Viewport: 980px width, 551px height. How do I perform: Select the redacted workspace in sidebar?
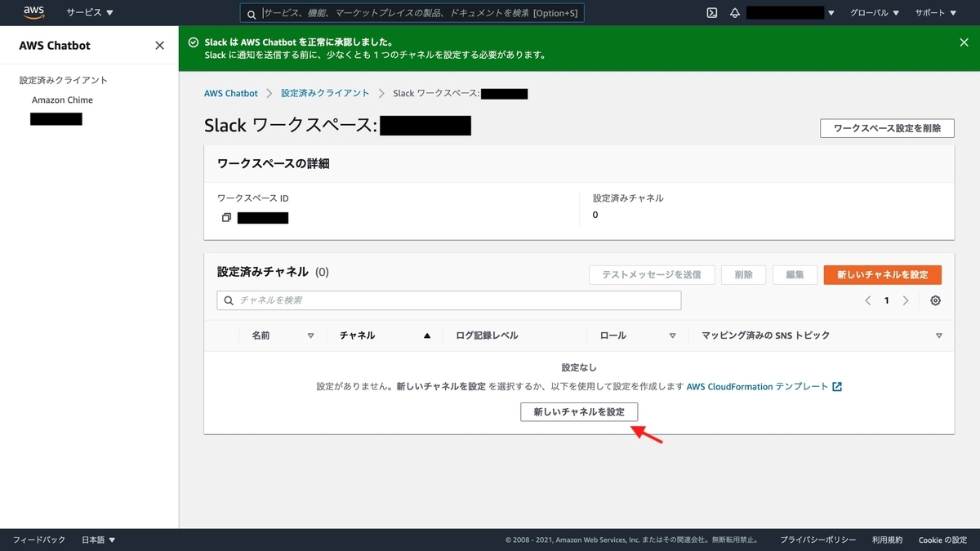pyautogui.click(x=56, y=119)
